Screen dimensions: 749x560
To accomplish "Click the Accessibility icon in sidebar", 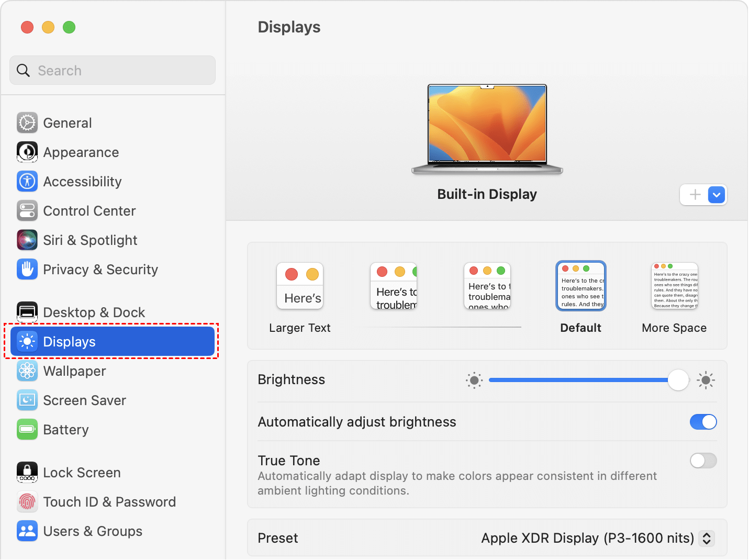I will [x=27, y=182].
